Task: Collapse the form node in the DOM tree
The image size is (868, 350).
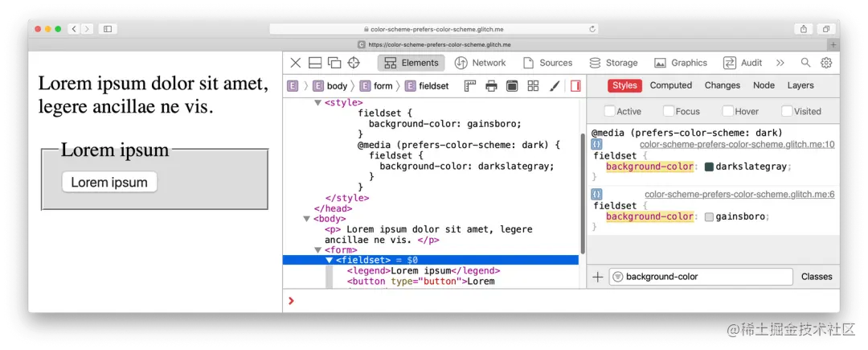Action: point(317,250)
